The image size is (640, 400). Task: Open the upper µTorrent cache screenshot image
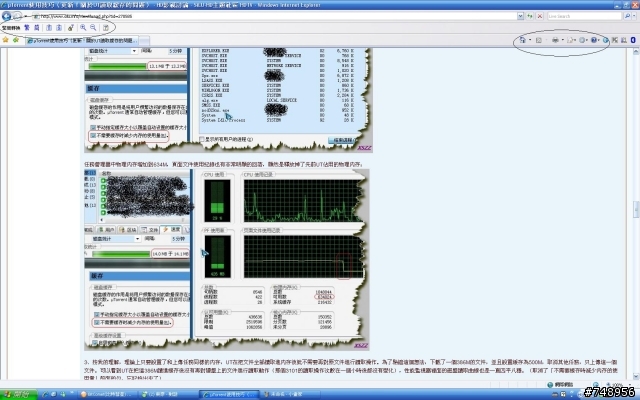(228, 100)
